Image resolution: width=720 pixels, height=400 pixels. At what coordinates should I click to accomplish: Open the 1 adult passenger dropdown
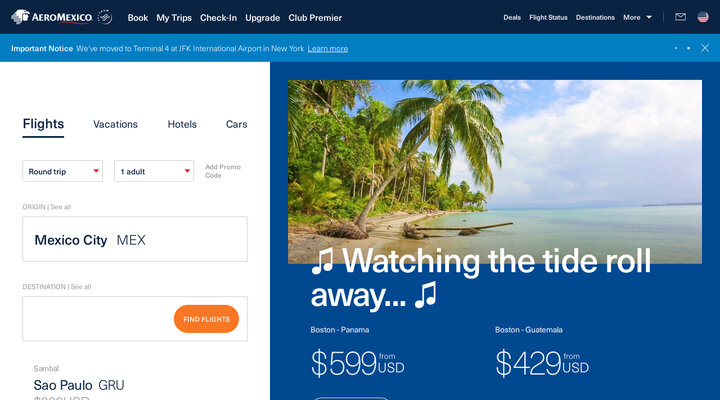tap(154, 171)
